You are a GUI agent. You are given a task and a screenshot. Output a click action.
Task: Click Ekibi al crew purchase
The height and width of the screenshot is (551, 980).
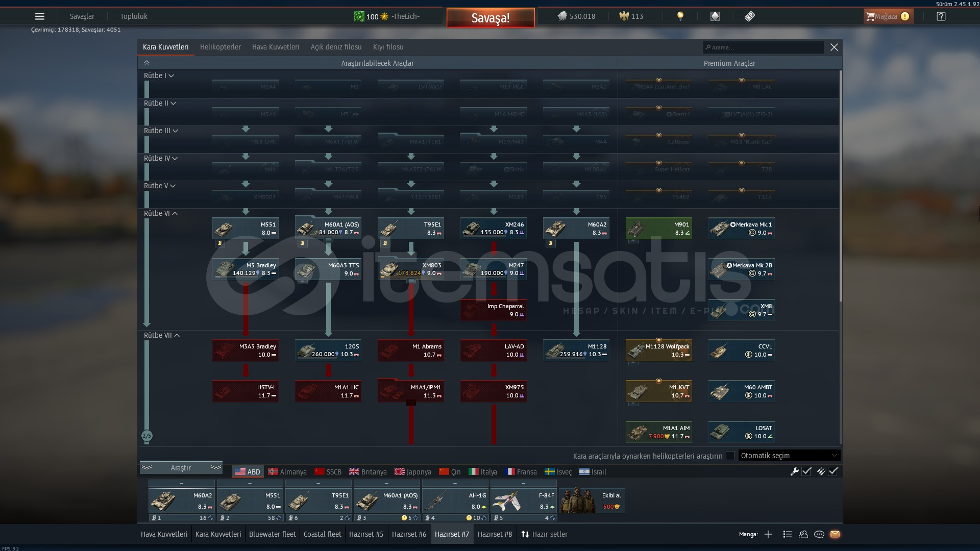click(x=592, y=500)
